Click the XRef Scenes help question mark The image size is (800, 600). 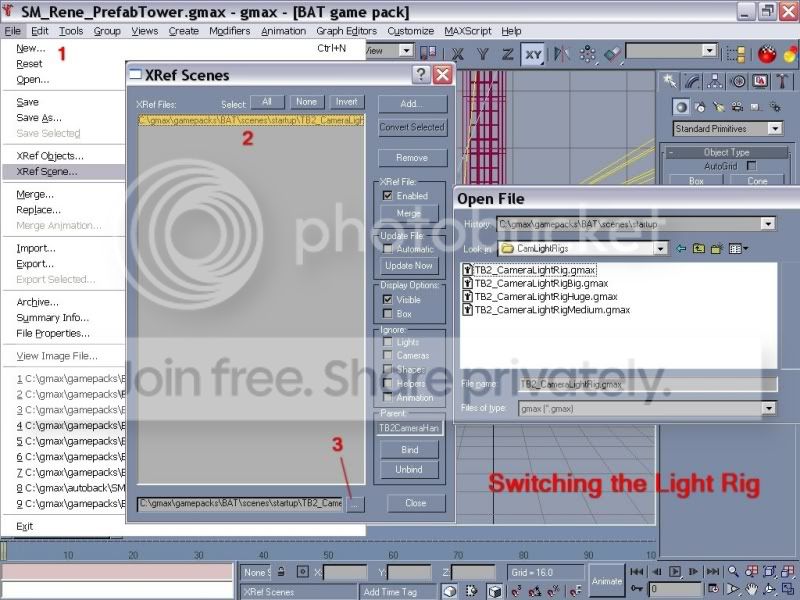(420, 74)
